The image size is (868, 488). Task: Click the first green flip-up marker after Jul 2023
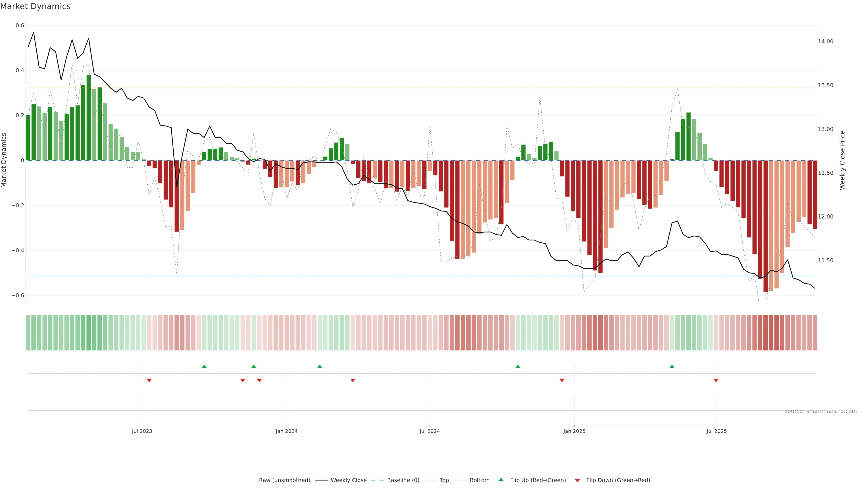(x=204, y=366)
